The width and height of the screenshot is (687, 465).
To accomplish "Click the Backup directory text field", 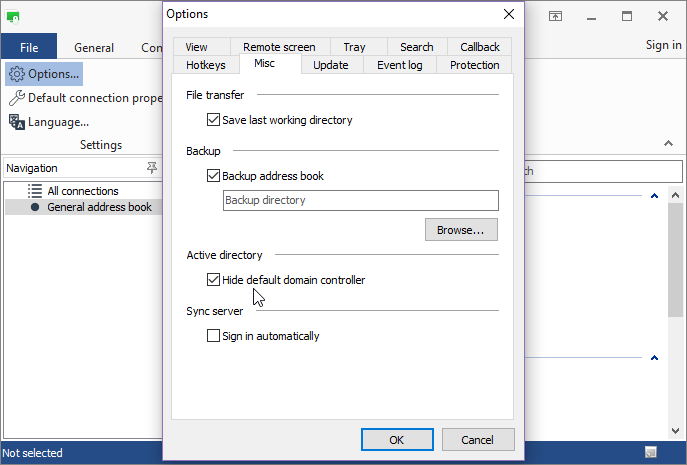I will [x=359, y=200].
